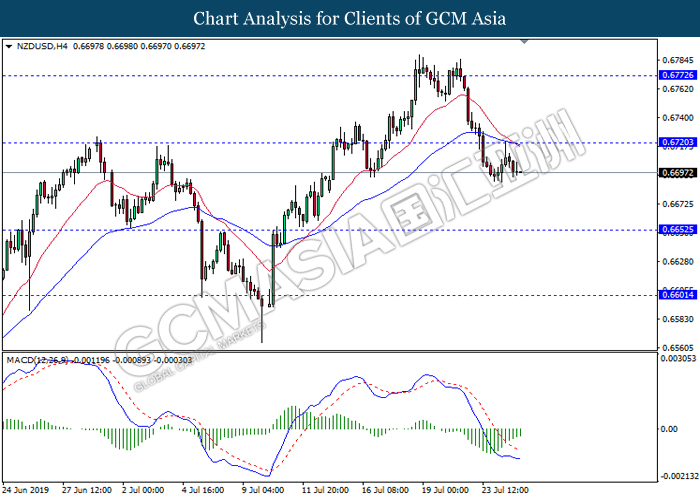Screen dimensions: 700x500
Task: Click the 24 Jun 2019 date label
Action: [x=25, y=490]
